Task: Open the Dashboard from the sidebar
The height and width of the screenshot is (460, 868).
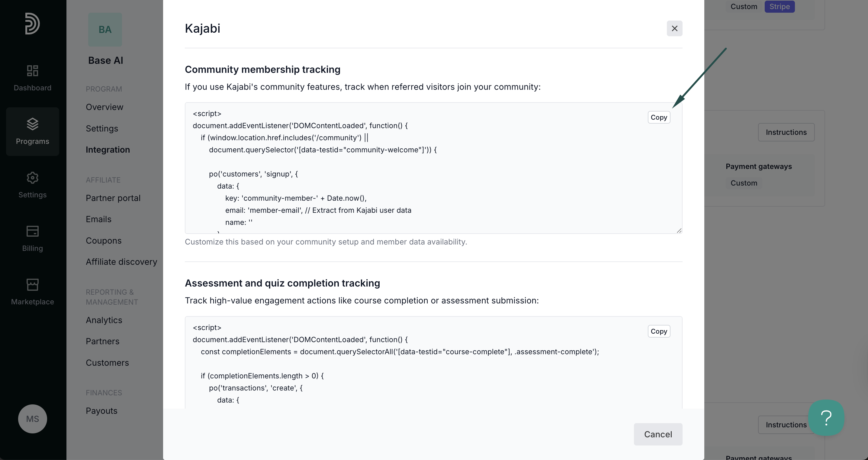Action: (x=32, y=78)
